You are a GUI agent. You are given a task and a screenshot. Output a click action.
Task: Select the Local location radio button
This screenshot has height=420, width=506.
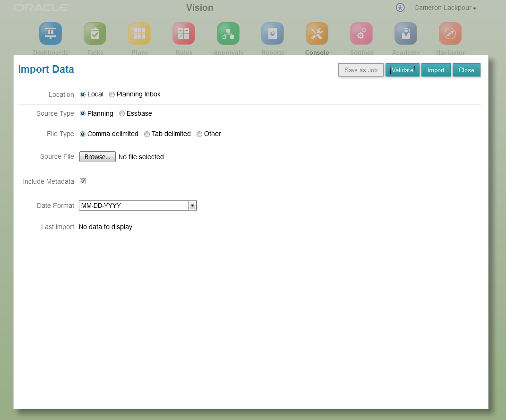click(83, 94)
